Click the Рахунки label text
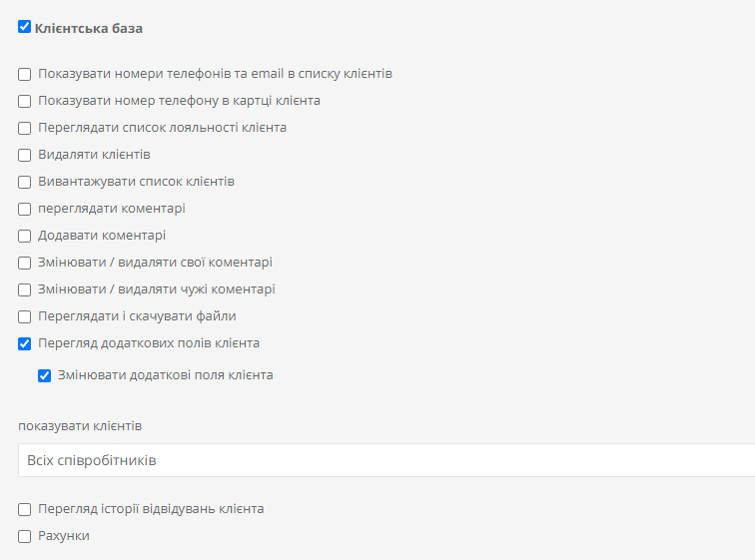The height and width of the screenshot is (560, 755). tap(64, 536)
